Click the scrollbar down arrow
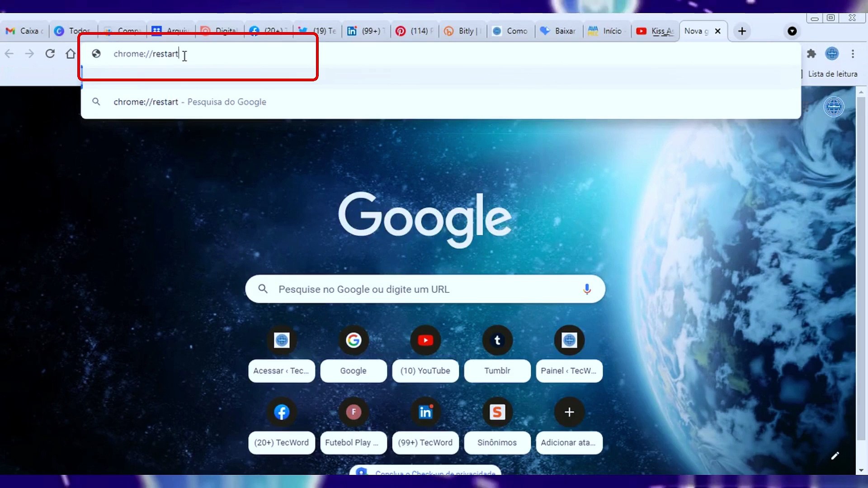The width and height of the screenshot is (868, 488). tap(861, 470)
